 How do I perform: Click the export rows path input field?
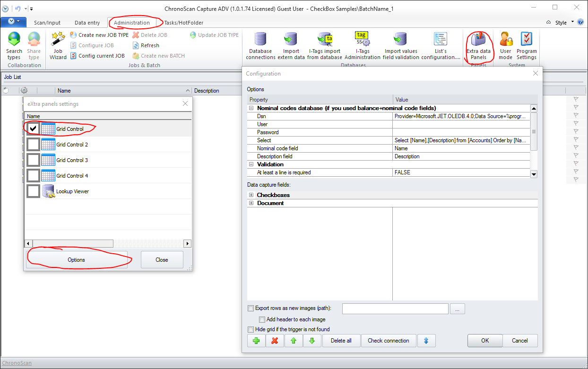[x=395, y=309]
